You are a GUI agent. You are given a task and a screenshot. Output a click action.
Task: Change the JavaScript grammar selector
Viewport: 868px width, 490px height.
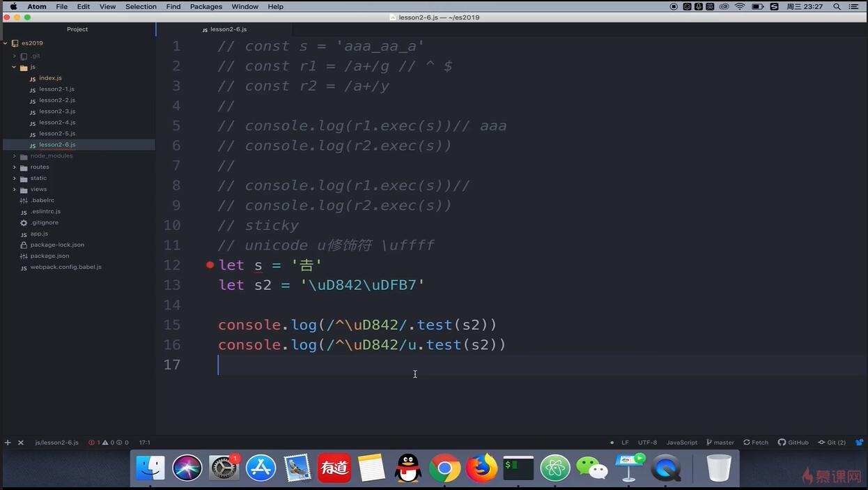pyautogui.click(x=681, y=443)
